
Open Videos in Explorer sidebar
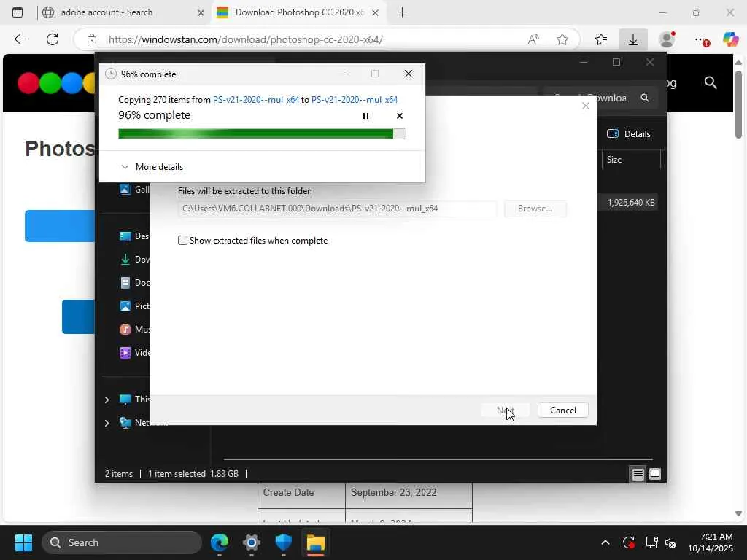coord(134,353)
